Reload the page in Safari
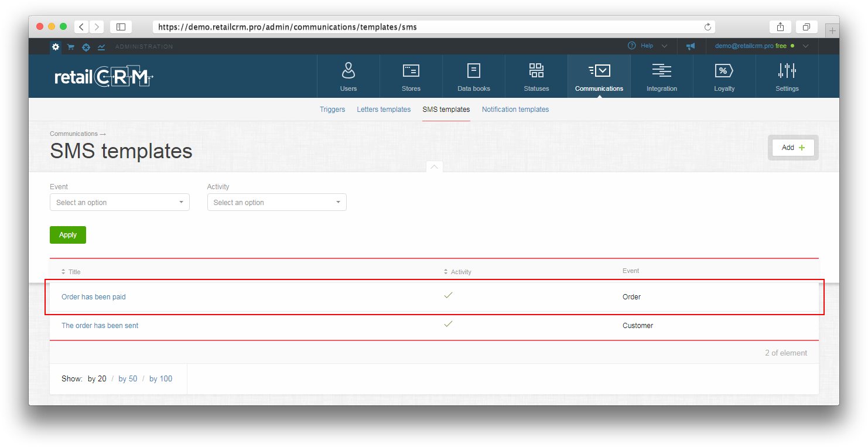The width and height of the screenshot is (868, 447). [708, 27]
